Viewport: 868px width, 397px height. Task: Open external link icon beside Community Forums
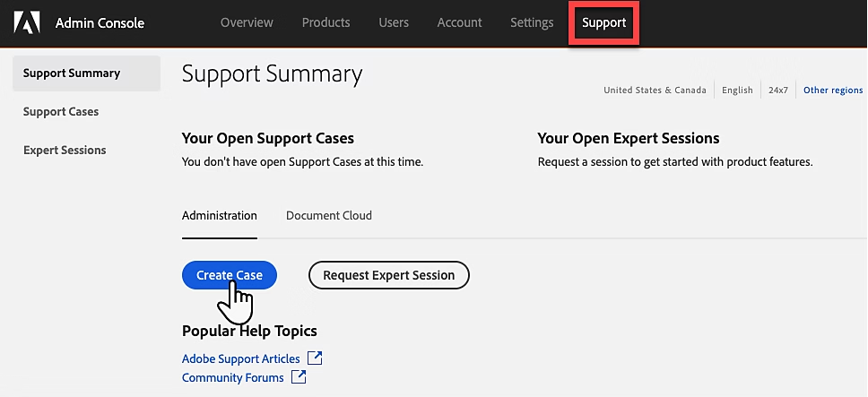click(299, 376)
